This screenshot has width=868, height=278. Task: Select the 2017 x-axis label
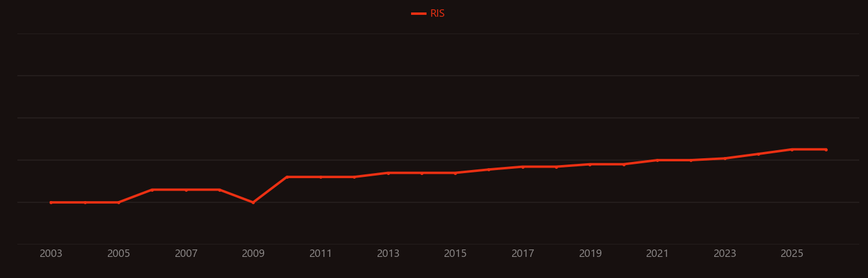[523, 254]
